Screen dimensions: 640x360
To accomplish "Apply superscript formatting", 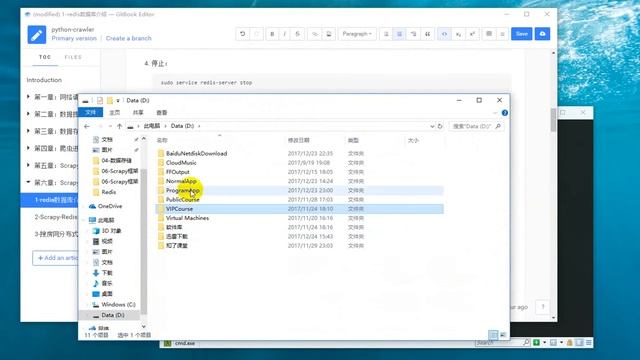I will point(472,34).
